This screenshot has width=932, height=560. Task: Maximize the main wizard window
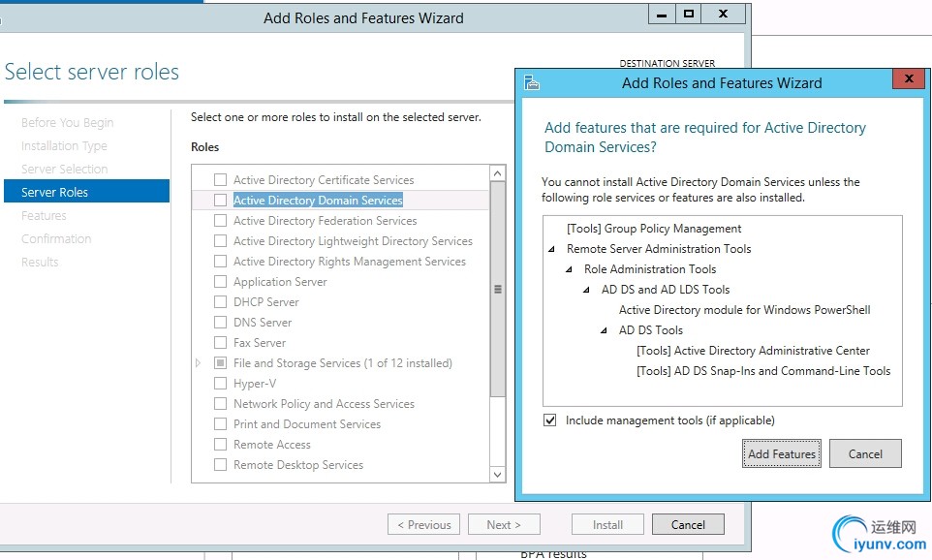coord(688,15)
